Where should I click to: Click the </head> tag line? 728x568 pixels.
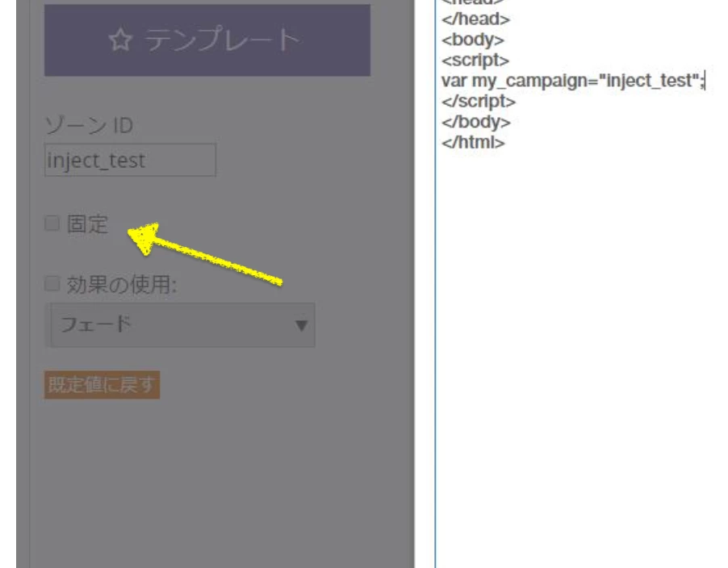click(475, 19)
